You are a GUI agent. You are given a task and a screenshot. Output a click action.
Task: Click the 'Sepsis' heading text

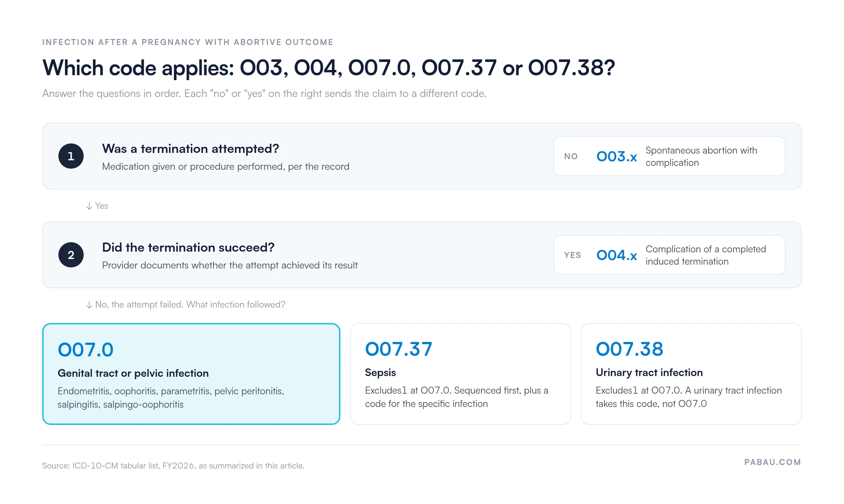[x=381, y=373]
